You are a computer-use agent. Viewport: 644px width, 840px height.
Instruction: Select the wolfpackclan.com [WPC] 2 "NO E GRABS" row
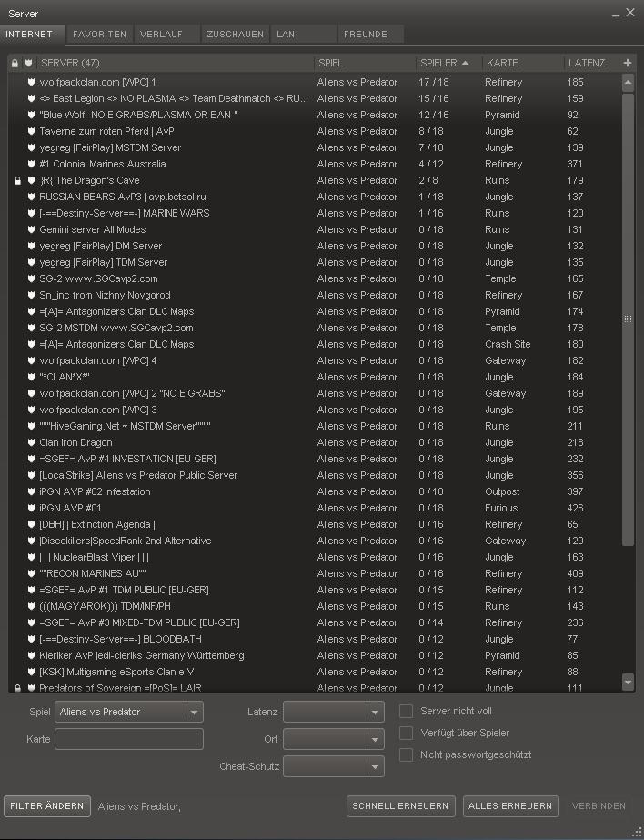tap(315, 394)
